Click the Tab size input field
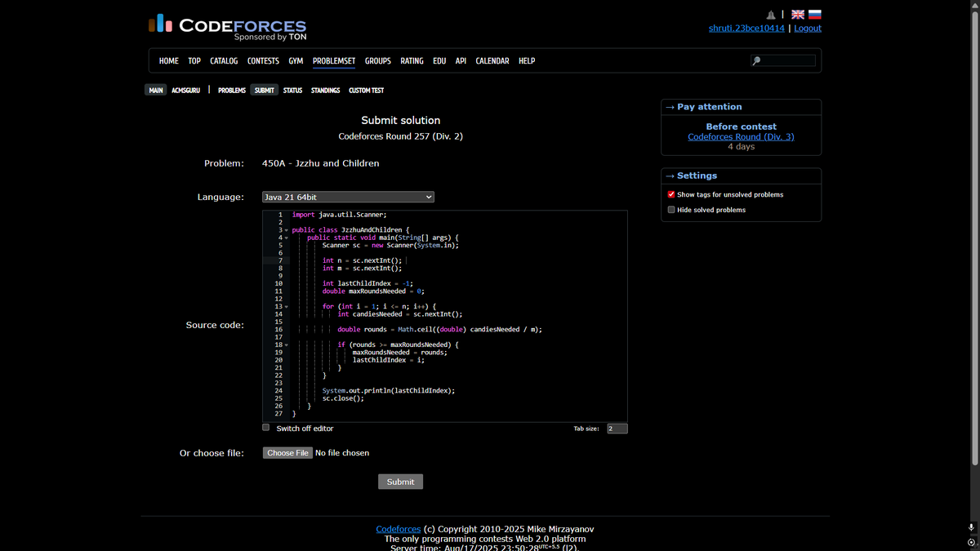 [617, 429]
